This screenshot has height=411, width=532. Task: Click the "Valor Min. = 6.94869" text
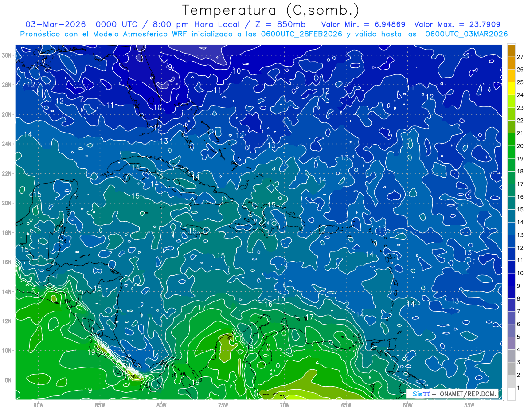click(x=363, y=24)
